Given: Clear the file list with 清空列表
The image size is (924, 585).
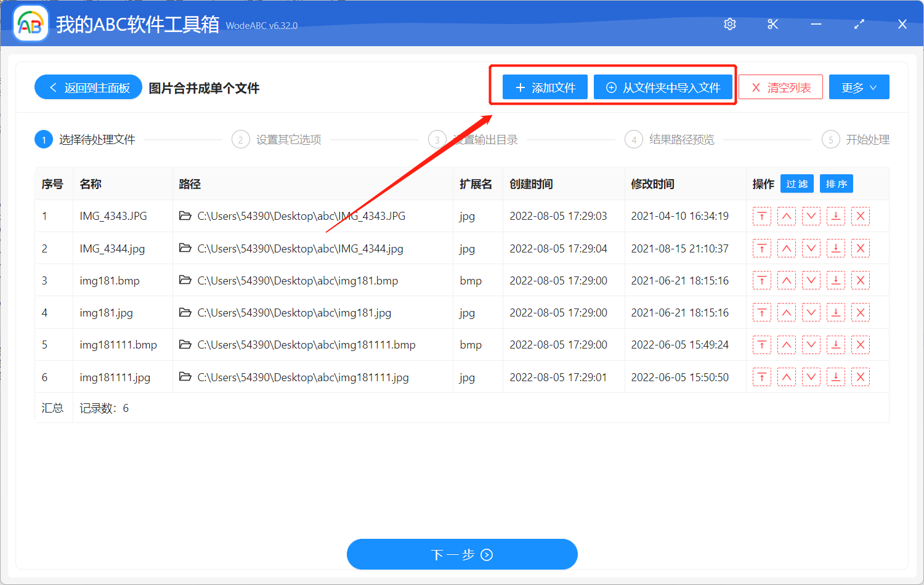Looking at the screenshot, I should tap(780, 87).
